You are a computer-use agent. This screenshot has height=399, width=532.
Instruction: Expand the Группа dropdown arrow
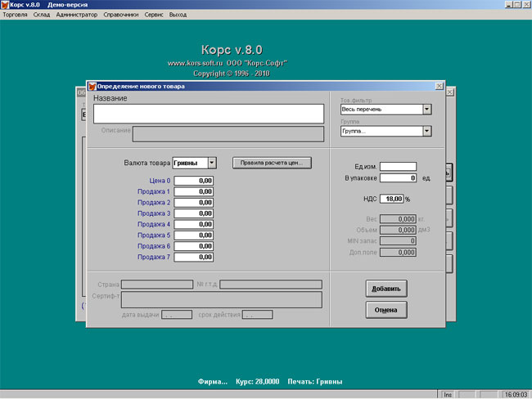tap(426, 131)
